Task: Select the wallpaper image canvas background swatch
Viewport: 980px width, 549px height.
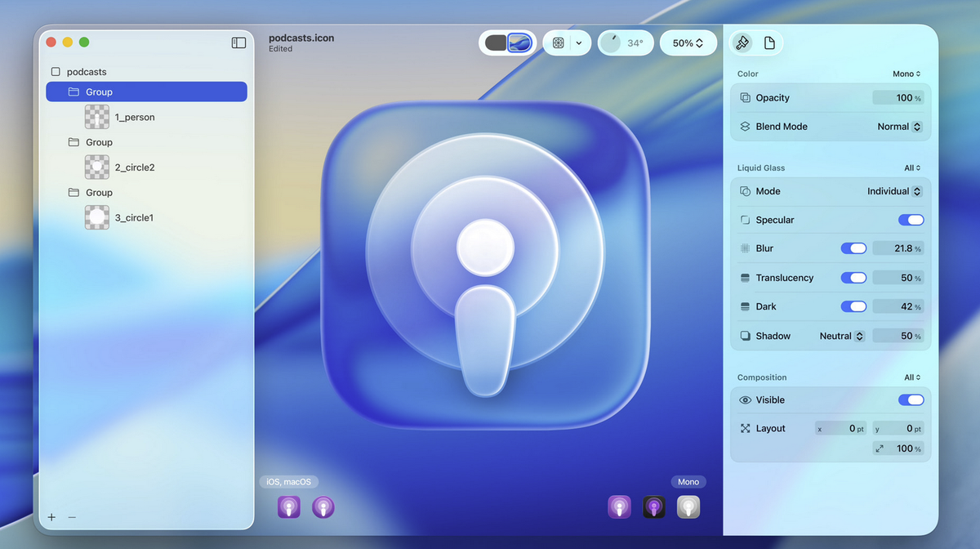Action: pos(519,42)
